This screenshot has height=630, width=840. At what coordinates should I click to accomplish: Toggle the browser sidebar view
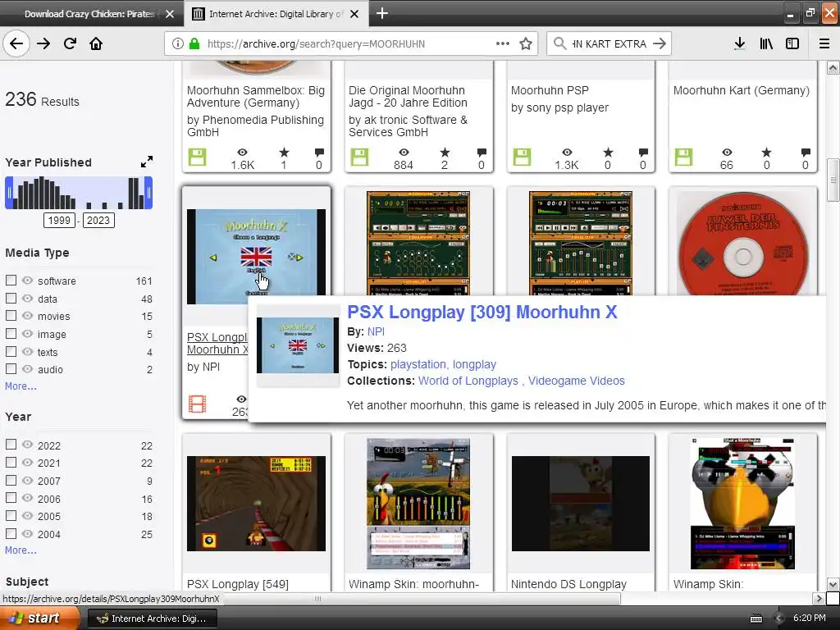point(792,43)
